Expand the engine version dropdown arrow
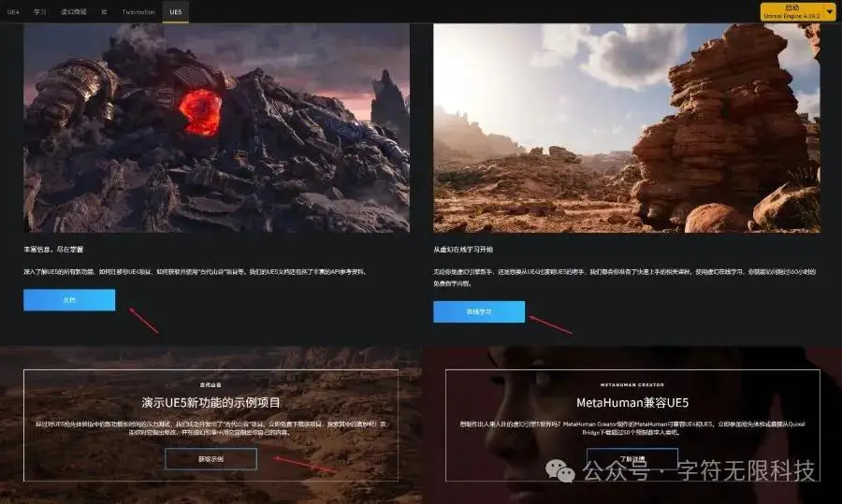 pyautogui.click(x=830, y=12)
